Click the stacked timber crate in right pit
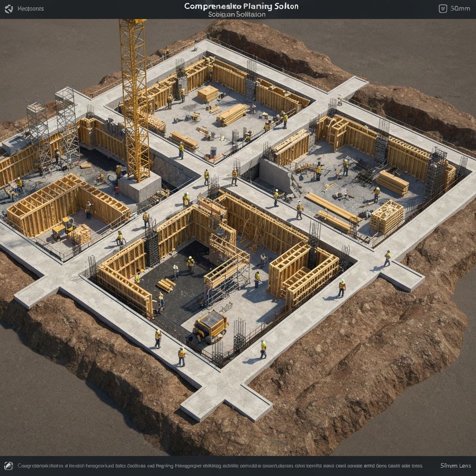Screen dimensions: 476x476 coord(387,217)
